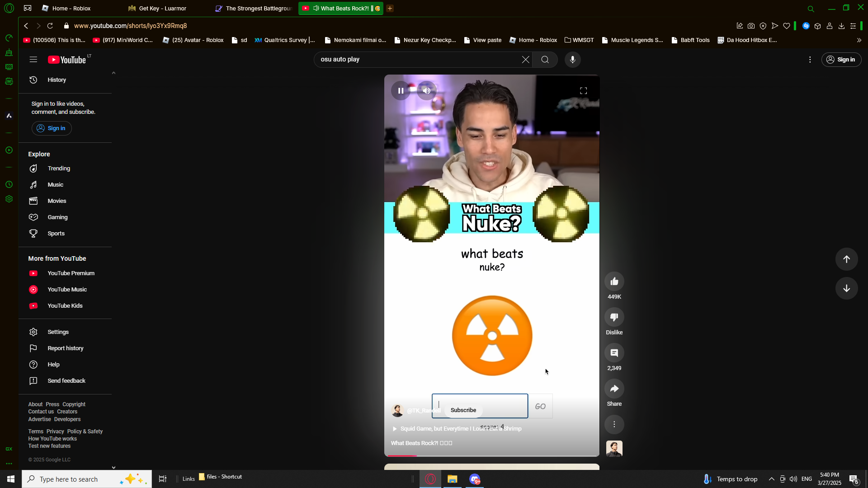This screenshot has width=868, height=488.
Task: Click the Sign in button in the sidebar
Action: (x=52, y=128)
